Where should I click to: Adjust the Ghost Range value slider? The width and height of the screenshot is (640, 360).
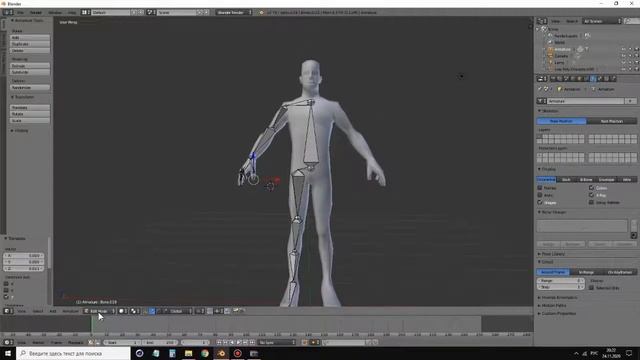[560, 281]
